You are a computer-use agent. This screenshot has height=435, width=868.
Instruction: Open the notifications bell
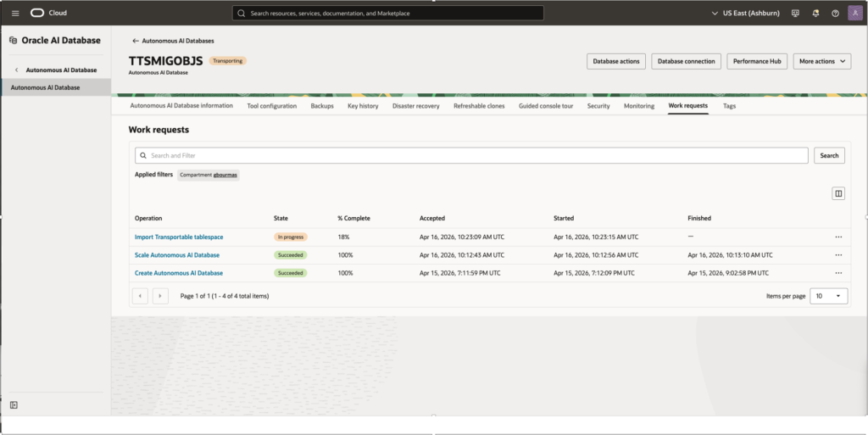click(815, 14)
